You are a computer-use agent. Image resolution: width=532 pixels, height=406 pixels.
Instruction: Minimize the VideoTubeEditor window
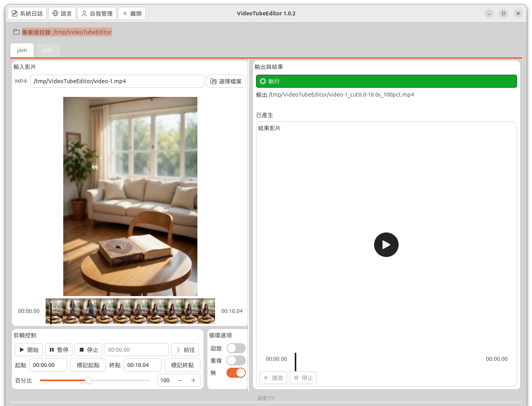[x=489, y=13]
